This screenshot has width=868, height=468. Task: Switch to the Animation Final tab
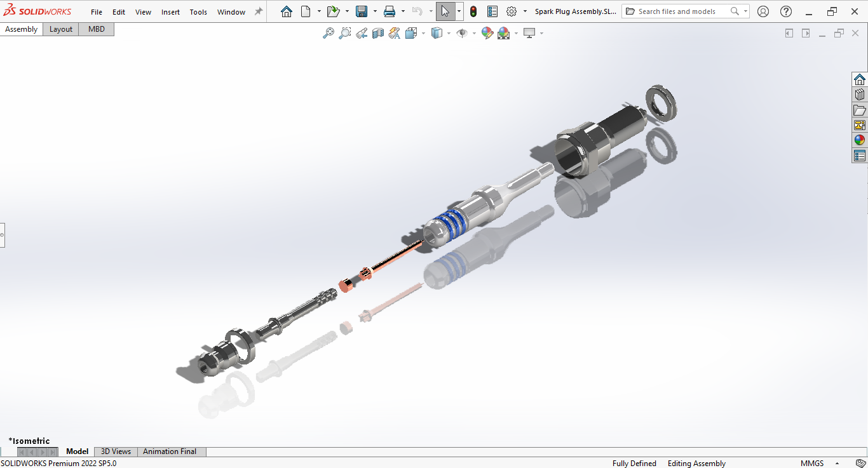[170, 451]
